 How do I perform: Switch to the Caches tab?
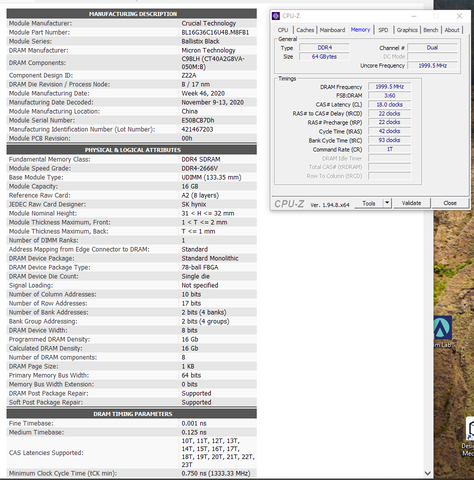(305, 30)
